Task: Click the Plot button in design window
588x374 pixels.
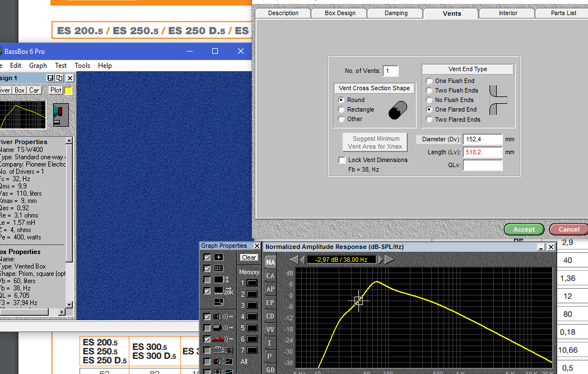Action: (55, 90)
